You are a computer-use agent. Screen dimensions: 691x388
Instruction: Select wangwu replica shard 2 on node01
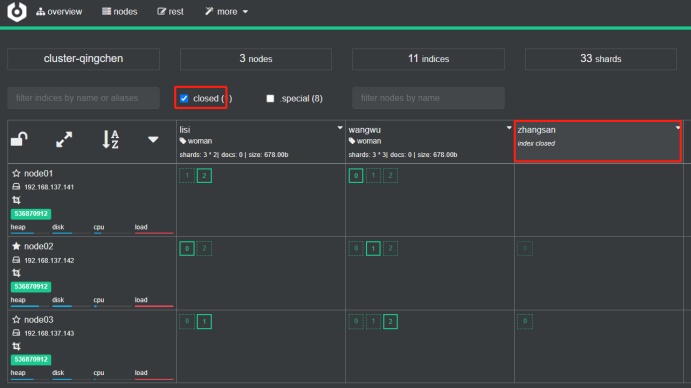click(390, 175)
